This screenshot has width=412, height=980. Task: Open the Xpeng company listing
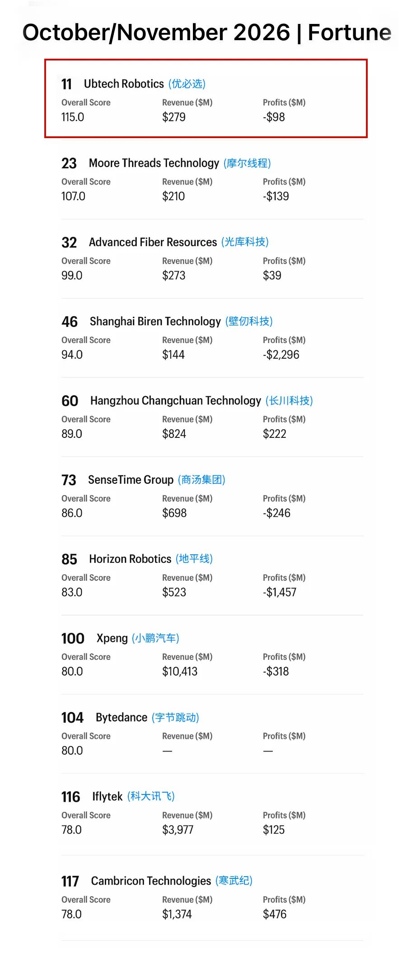[112, 638]
